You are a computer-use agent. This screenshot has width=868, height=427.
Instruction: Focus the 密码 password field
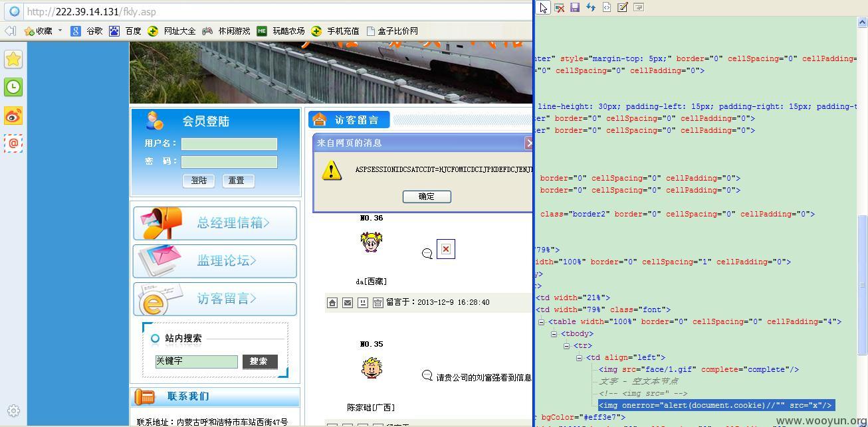pyautogui.click(x=229, y=161)
